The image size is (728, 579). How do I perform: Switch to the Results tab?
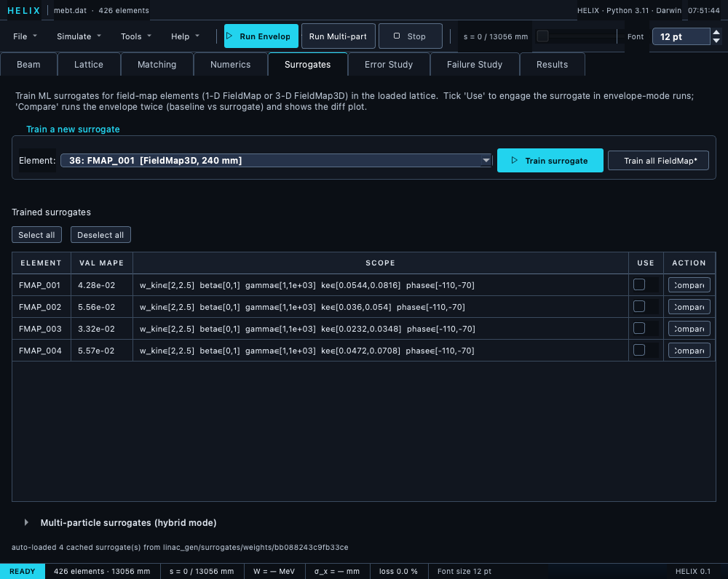coord(552,65)
